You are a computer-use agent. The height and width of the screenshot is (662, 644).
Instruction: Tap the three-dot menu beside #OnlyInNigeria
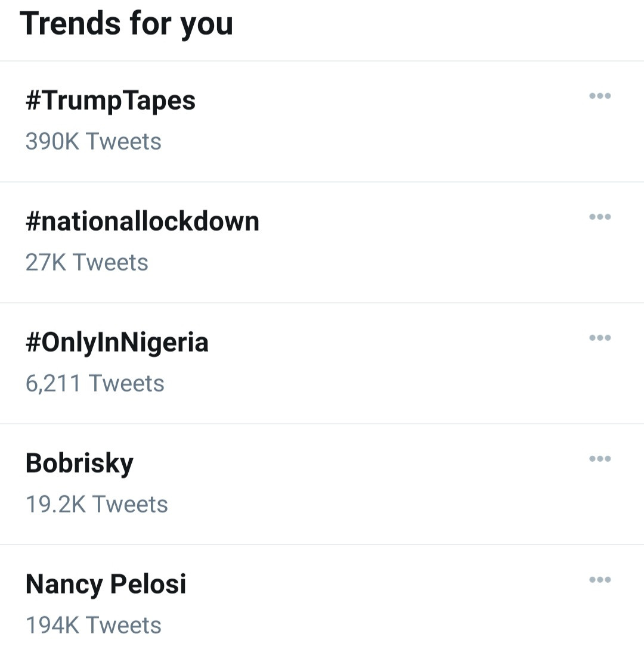[x=599, y=338]
